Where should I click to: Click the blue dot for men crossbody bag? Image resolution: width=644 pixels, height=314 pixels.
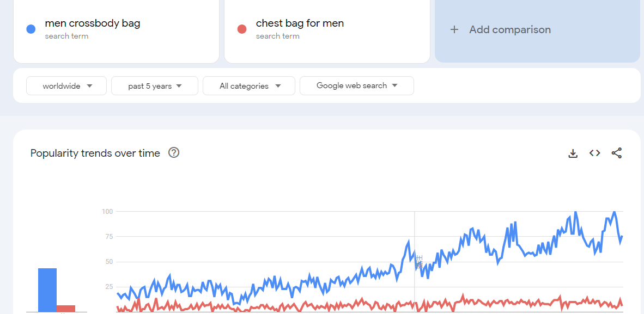(31, 29)
